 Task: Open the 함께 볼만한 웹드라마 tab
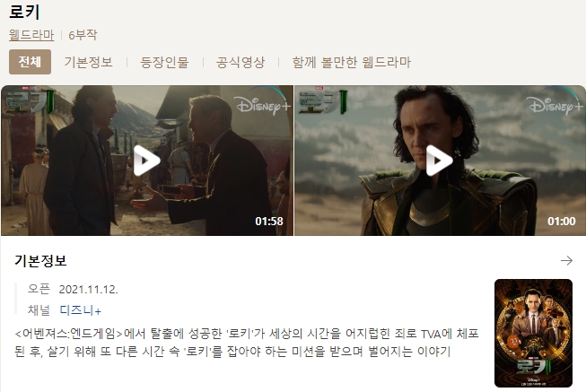click(x=351, y=62)
